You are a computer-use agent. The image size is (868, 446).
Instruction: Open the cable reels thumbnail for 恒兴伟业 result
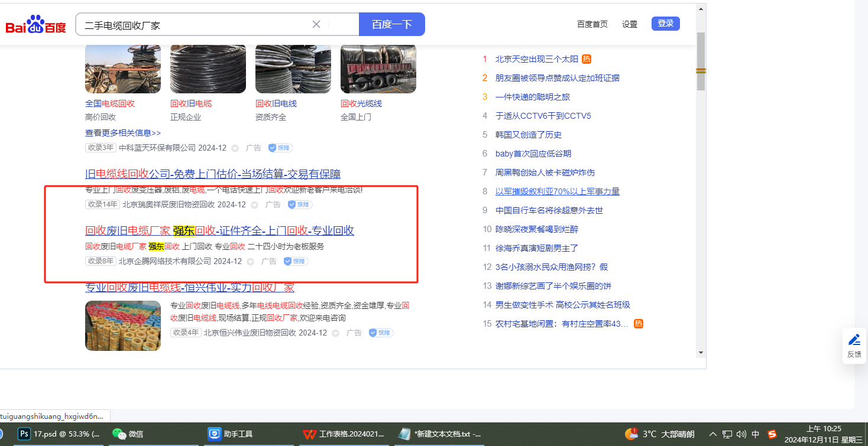(123, 325)
